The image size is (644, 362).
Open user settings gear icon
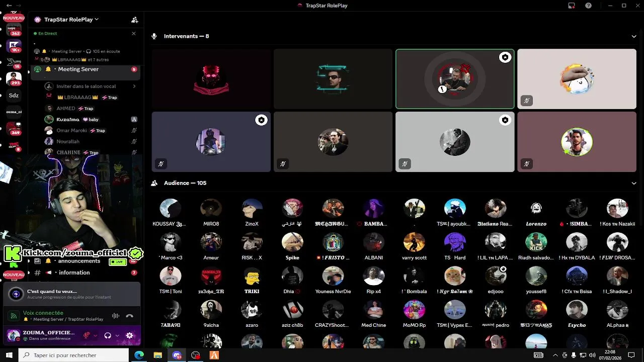coord(129,335)
